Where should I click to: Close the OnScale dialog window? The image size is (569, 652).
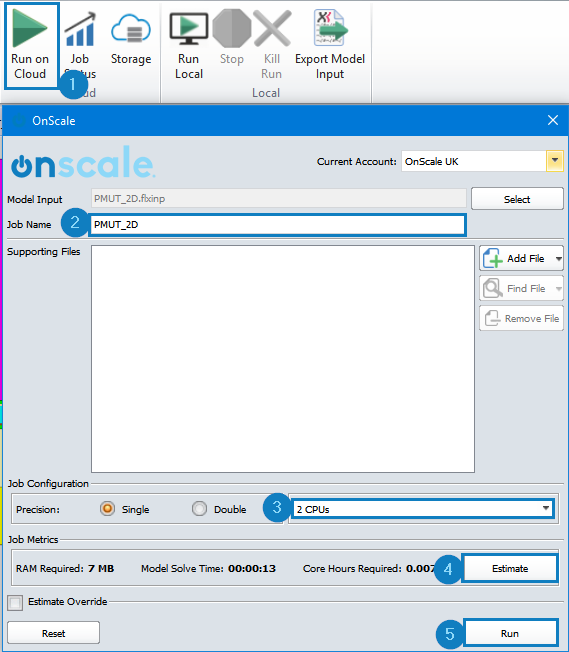point(553,120)
